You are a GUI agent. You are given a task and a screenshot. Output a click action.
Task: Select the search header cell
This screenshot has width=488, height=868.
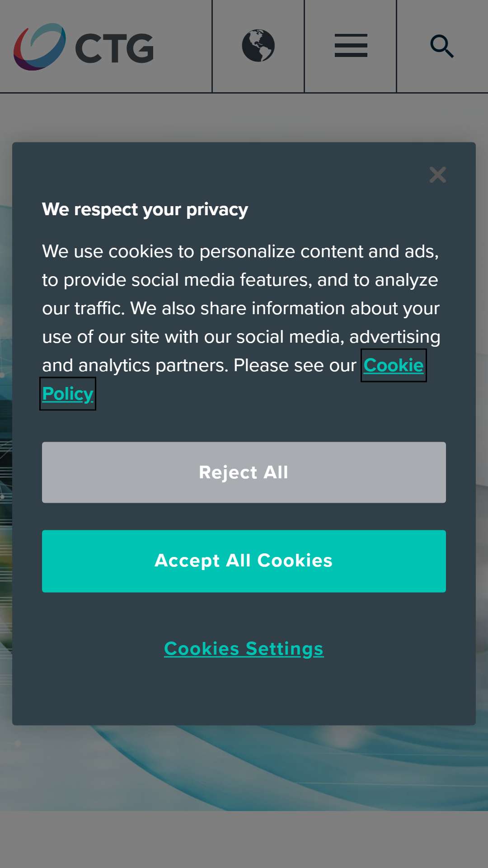point(442,46)
